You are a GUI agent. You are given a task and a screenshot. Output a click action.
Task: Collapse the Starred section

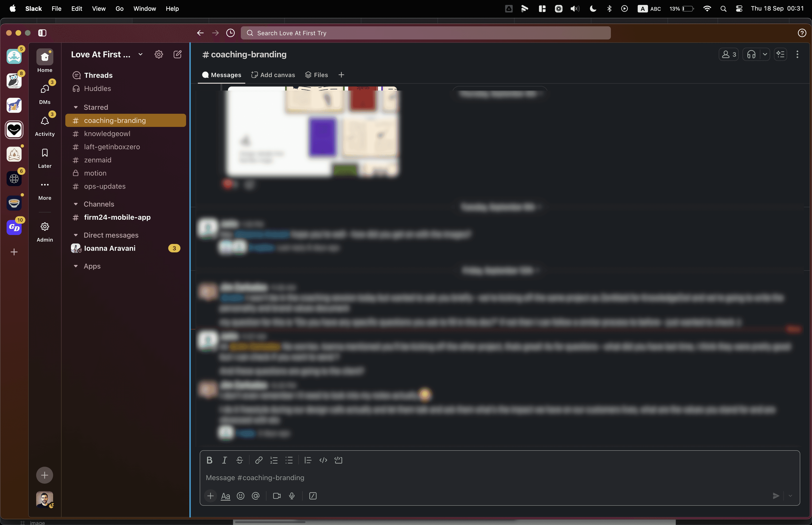pyautogui.click(x=76, y=107)
